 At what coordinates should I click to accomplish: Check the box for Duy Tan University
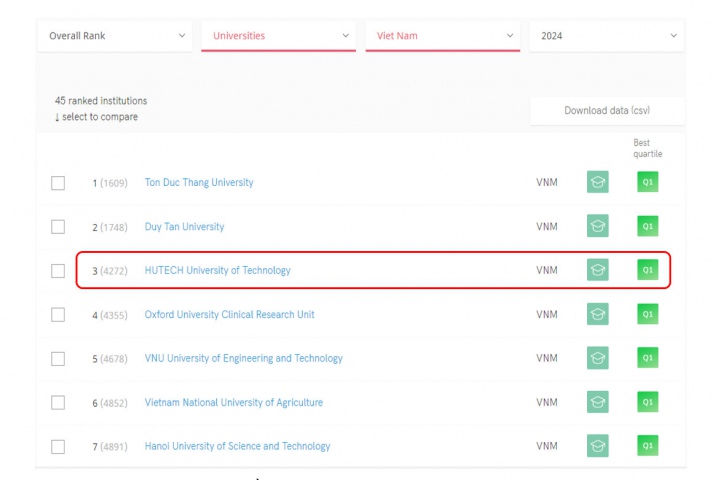(x=58, y=226)
